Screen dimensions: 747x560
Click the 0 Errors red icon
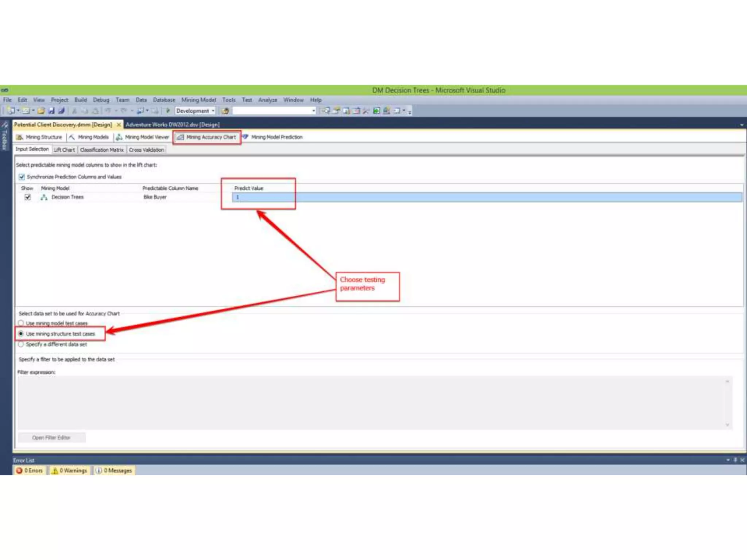[x=19, y=471]
